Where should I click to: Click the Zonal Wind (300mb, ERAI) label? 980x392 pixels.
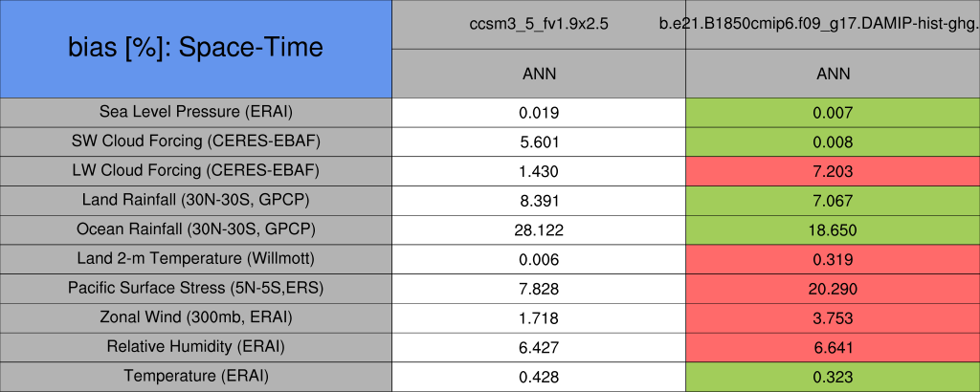click(195, 318)
